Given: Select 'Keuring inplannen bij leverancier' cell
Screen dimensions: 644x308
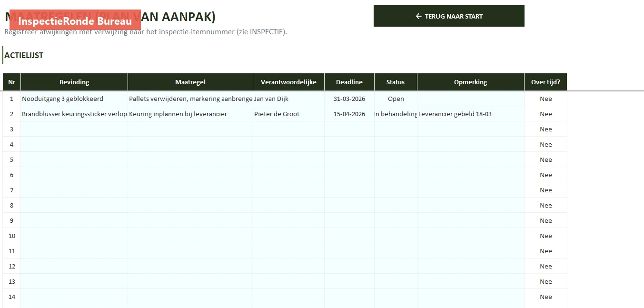Looking at the screenshot, I should pos(190,114).
